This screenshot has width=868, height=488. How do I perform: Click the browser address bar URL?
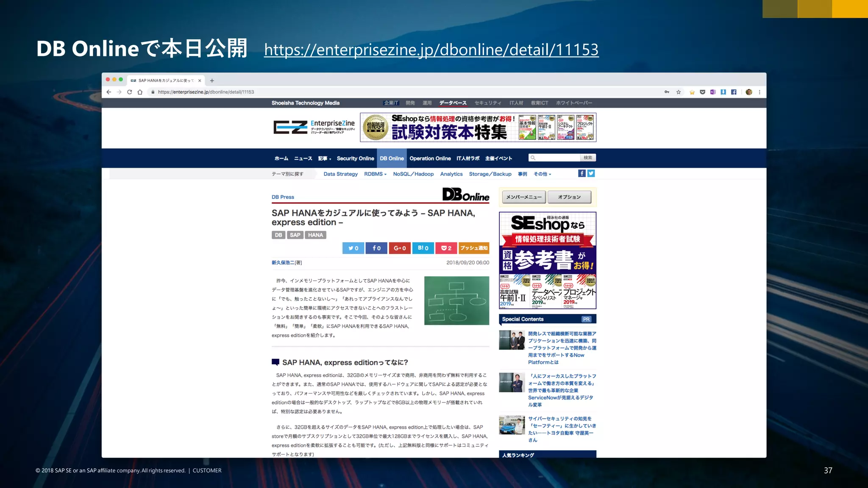[x=206, y=92]
